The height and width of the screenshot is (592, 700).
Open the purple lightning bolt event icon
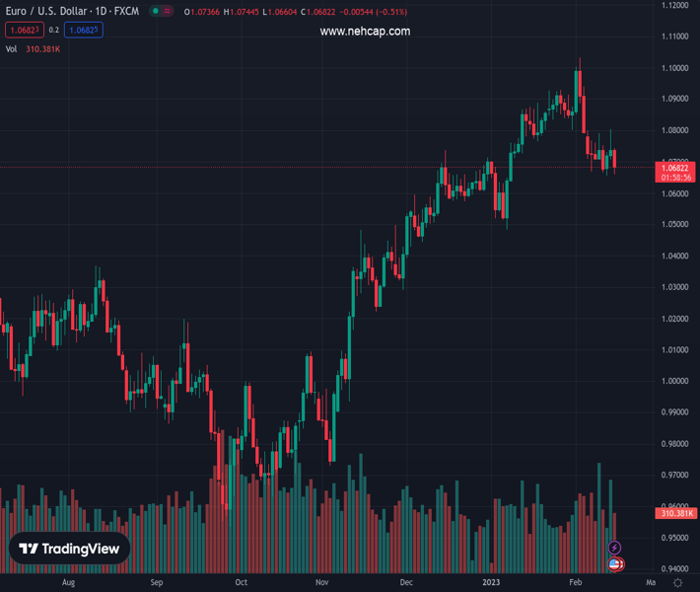point(615,548)
